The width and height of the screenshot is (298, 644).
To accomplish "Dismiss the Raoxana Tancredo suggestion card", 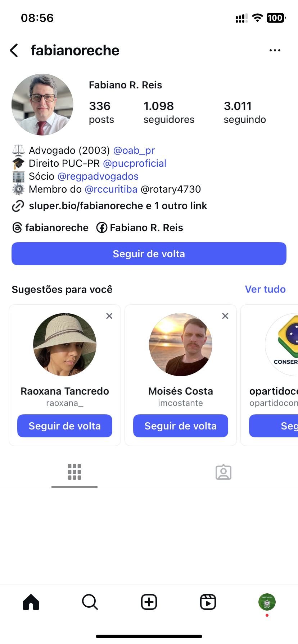I will pyautogui.click(x=109, y=316).
